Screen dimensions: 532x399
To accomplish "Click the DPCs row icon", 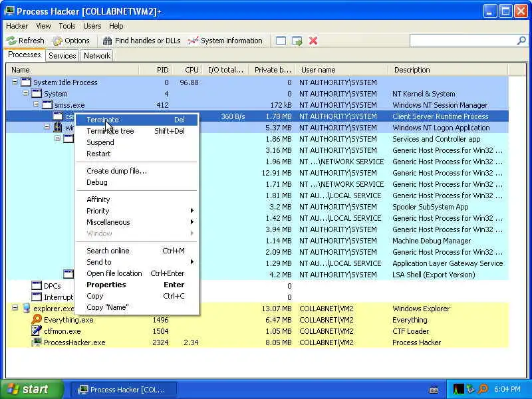I will (x=37, y=285).
